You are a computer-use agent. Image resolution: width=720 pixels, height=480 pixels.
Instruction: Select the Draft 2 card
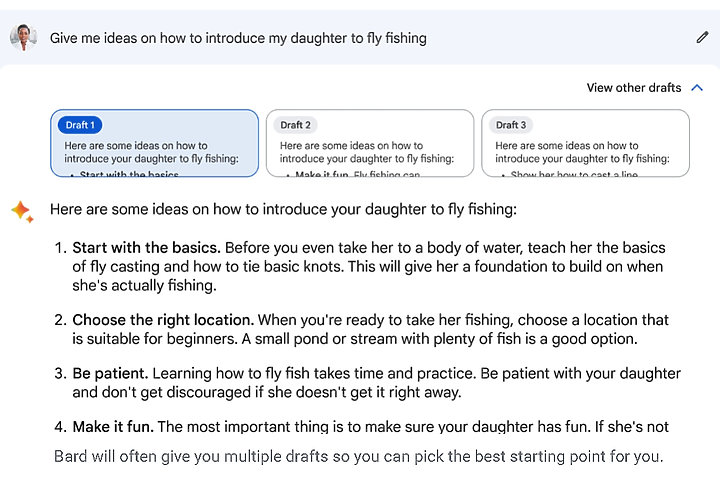[x=370, y=143]
